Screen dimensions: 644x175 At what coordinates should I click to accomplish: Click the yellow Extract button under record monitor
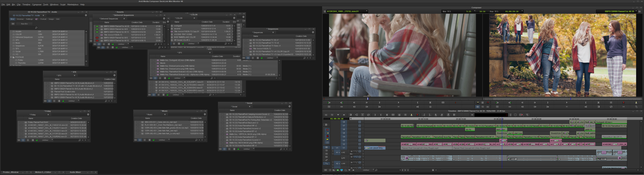point(636,103)
